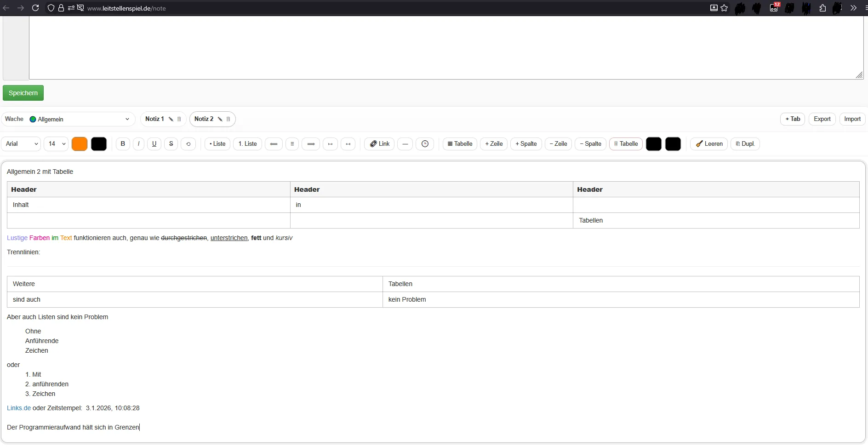Add a new tab with + Tab
This screenshot has width=868, height=447.
click(x=792, y=119)
